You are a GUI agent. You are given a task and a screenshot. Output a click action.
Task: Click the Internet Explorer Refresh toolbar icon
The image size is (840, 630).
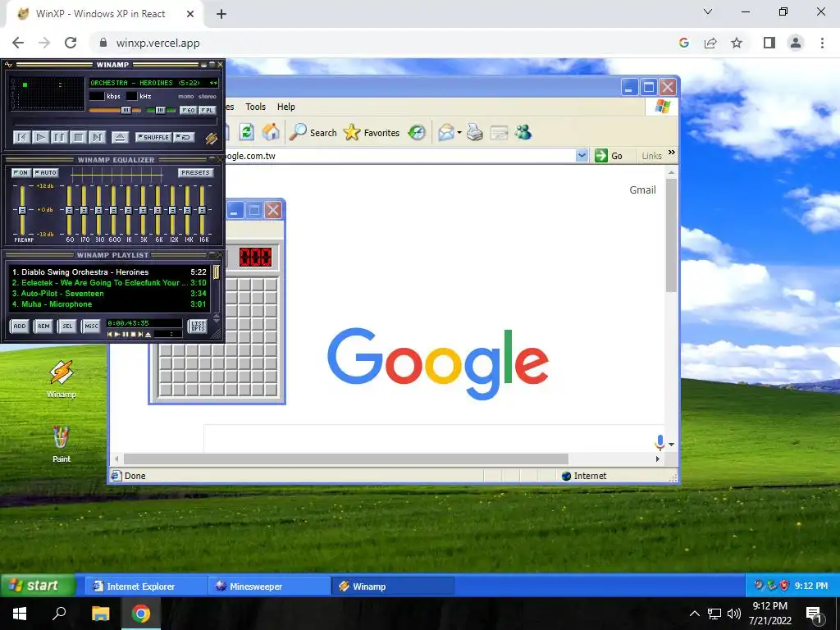pos(246,132)
